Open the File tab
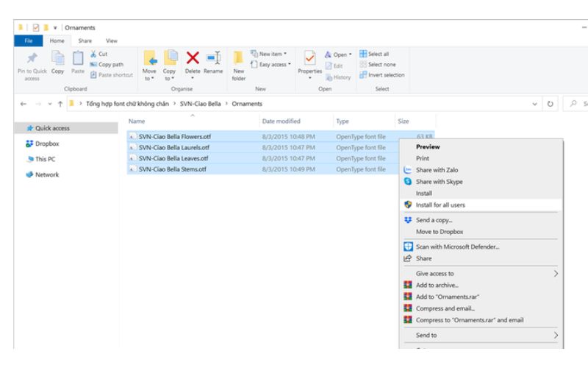Image resolution: width=588 pixels, height=368 pixels. (29, 40)
